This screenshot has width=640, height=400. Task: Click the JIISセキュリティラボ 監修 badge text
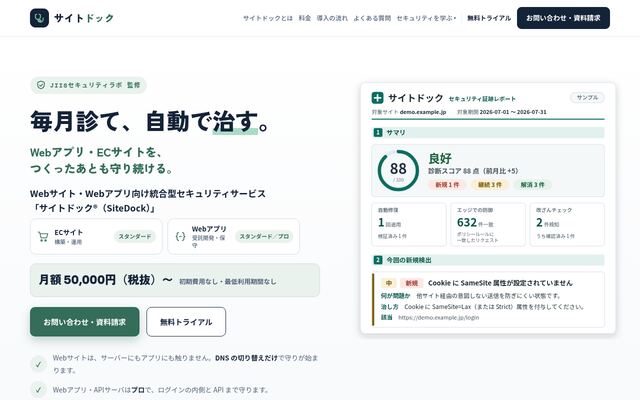point(95,85)
